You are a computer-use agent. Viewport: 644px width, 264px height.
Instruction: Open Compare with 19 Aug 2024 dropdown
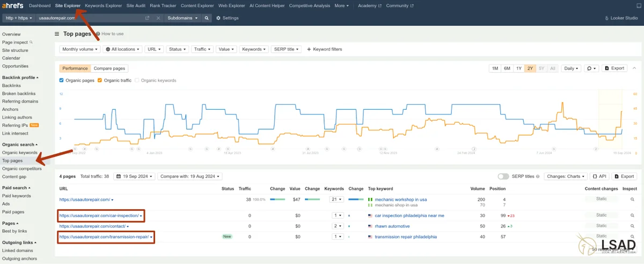pyautogui.click(x=190, y=176)
